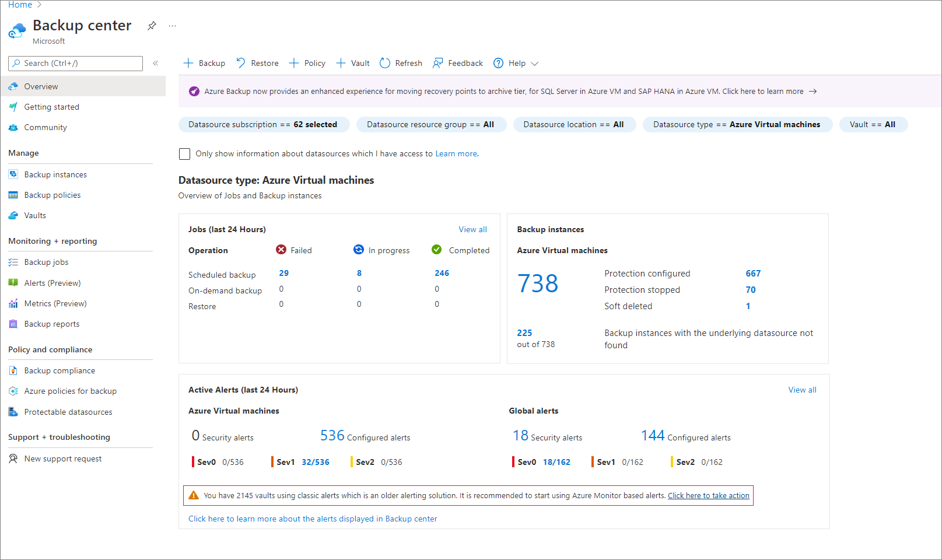The width and height of the screenshot is (942, 560).
Task: Open the Feedback option
Action: tap(458, 63)
